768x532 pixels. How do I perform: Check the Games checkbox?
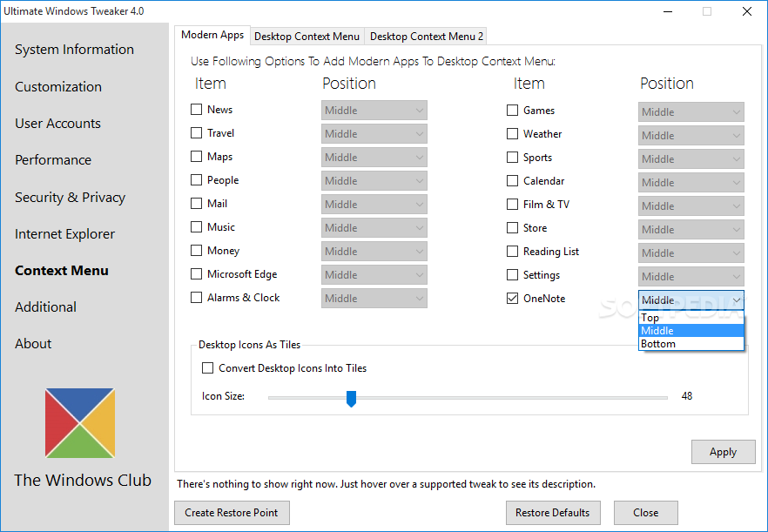pos(512,111)
